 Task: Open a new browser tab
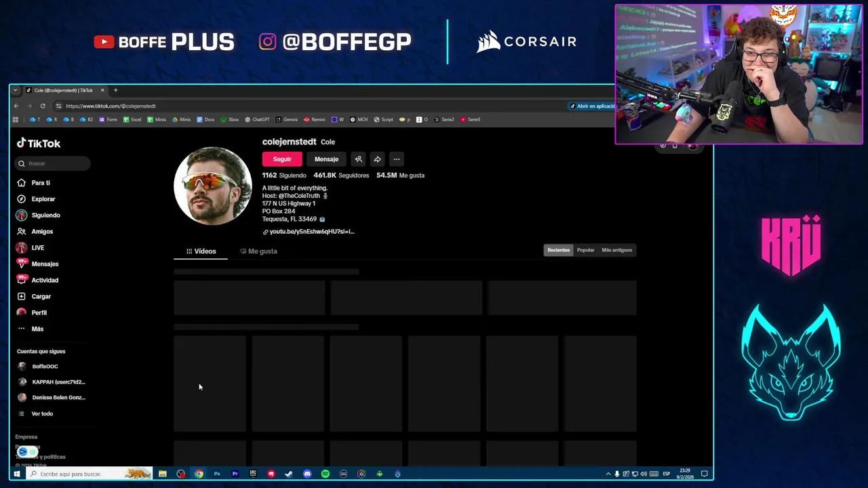115,90
